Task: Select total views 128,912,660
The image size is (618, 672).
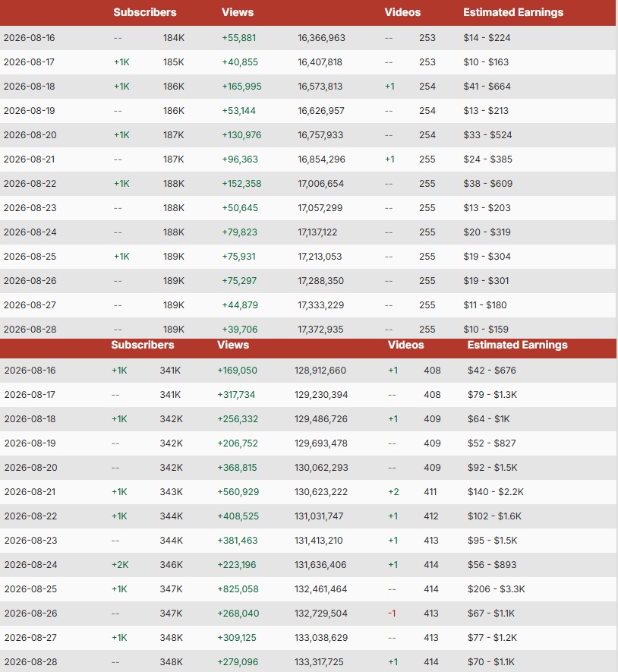Action: point(320,371)
